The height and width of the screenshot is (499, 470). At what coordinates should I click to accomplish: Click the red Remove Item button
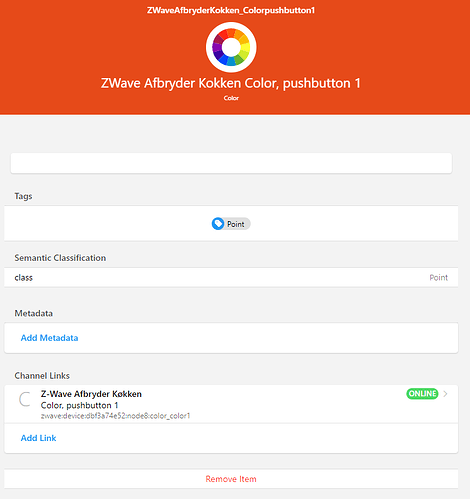231,479
